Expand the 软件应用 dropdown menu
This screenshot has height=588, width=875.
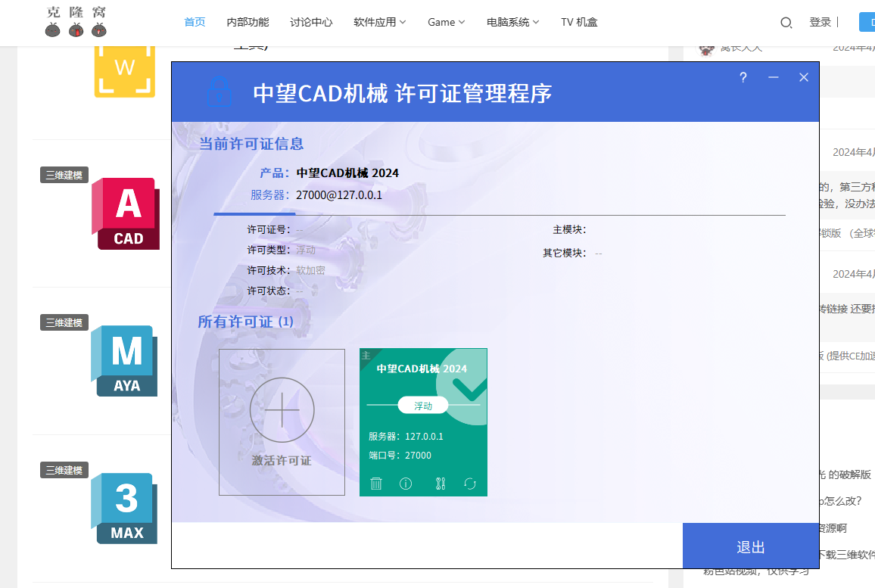point(379,22)
